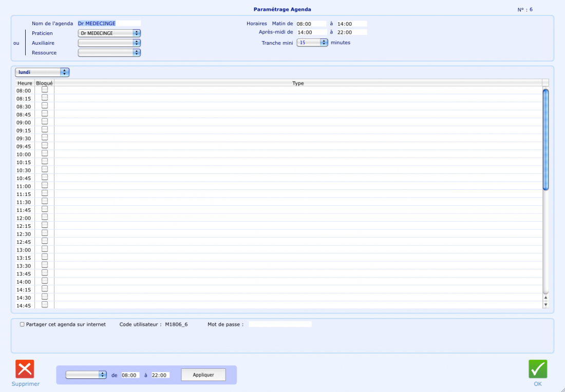Click the Matin end time 14:00 field
The height and width of the screenshot is (392, 565).
coord(352,24)
